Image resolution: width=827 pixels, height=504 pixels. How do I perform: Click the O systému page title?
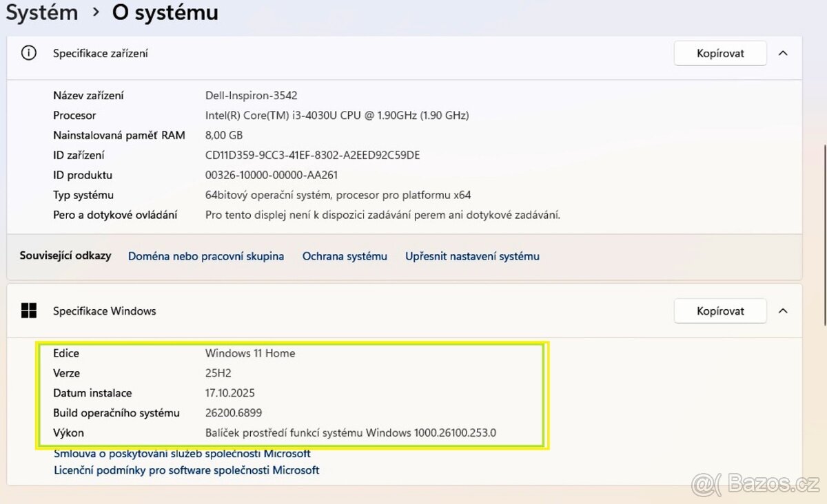coord(165,12)
